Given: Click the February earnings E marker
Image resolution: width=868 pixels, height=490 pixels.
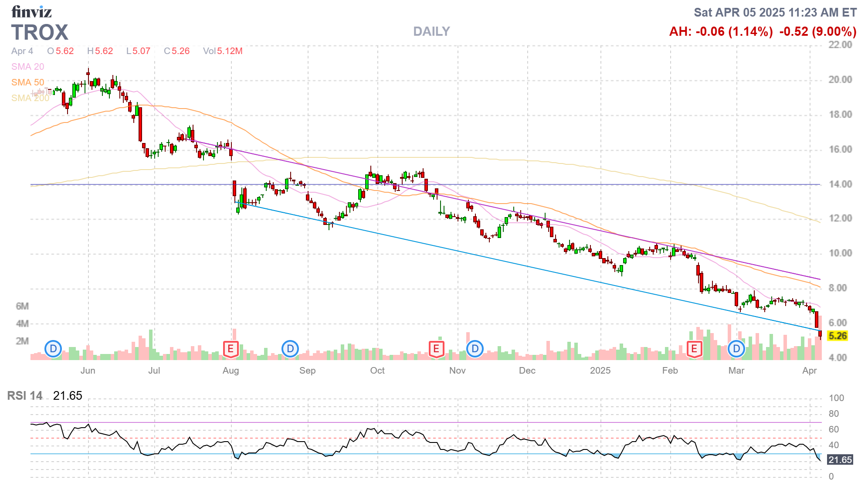Looking at the screenshot, I should click(694, 349).
